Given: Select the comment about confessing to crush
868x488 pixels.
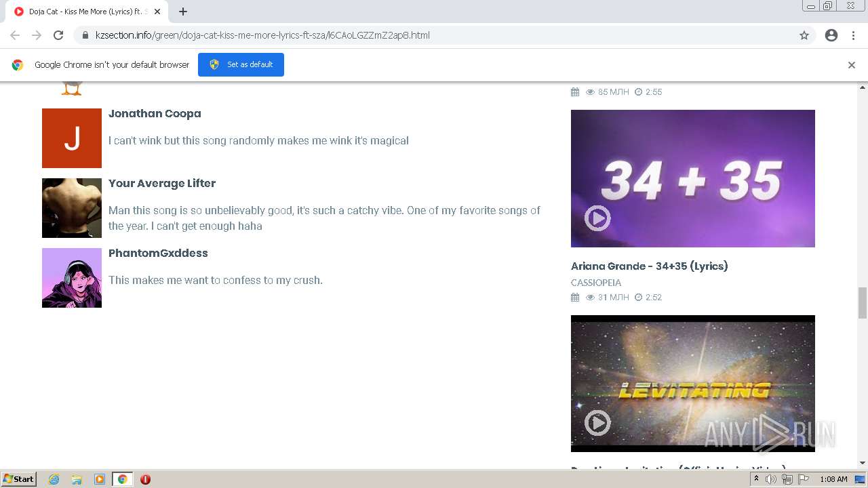Looking at the screenshot, I should pyautogui.click(x=216, y=281).
